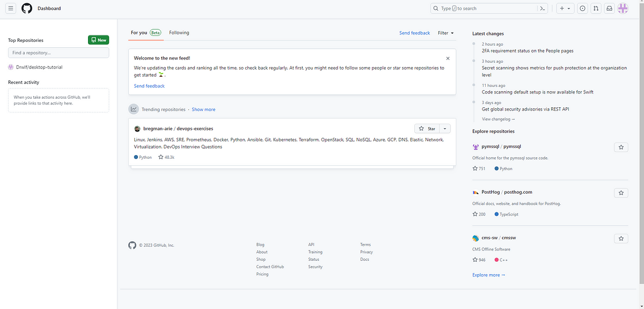
Task: Open the Issues icon in header
Action: pyautogui.click(x=582, y=9)
